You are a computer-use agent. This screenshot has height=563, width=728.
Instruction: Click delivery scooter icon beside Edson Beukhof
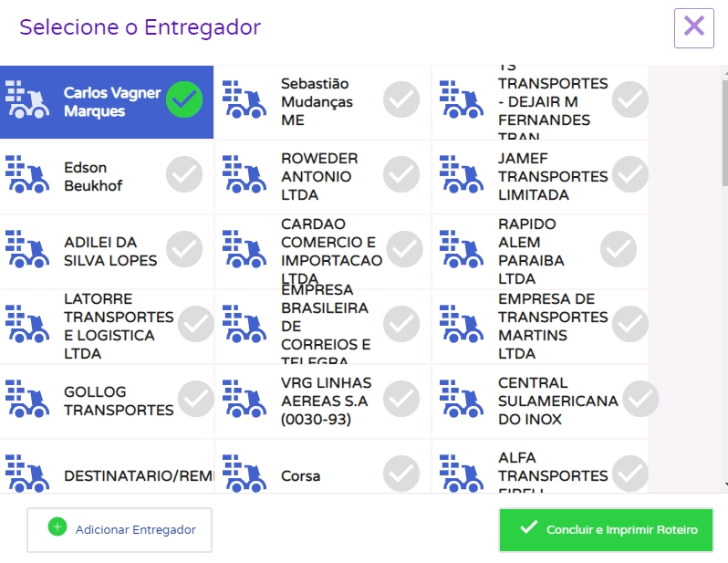tap(27, 173)
